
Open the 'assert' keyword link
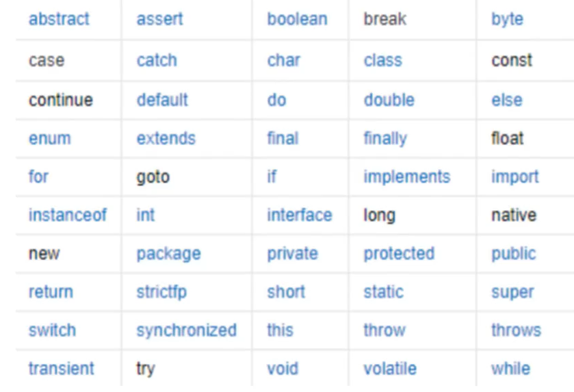159,19
